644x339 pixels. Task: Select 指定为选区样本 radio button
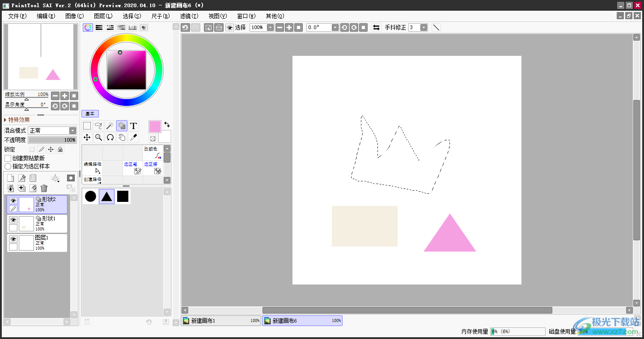8,166
